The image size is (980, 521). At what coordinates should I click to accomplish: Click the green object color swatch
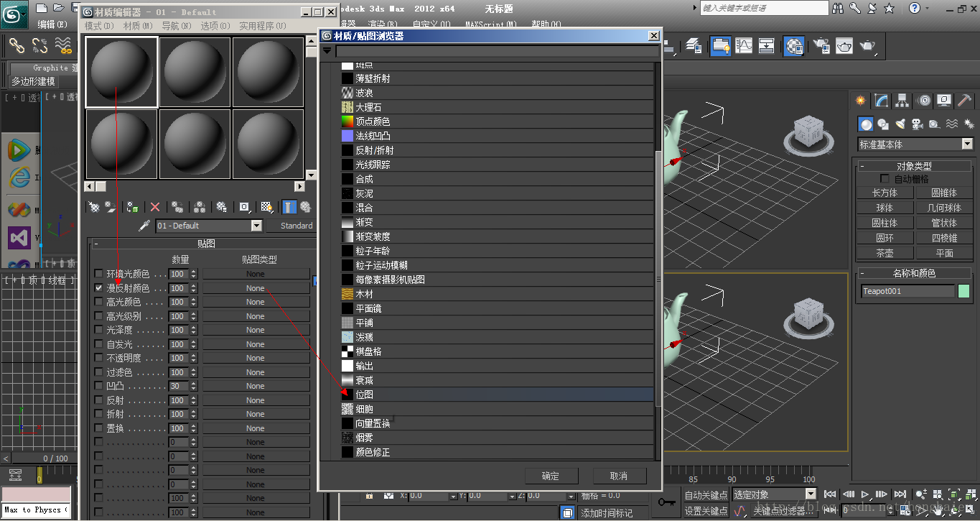pos(963,291)
